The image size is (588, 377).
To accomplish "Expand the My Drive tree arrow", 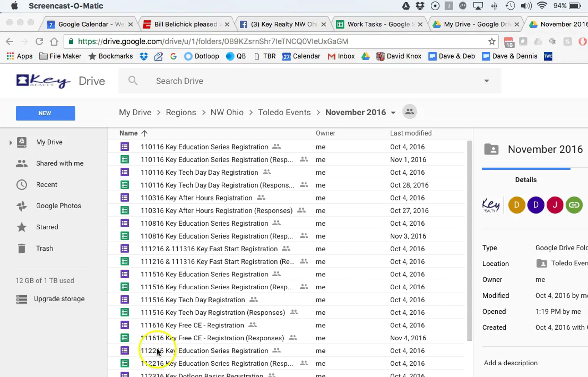I will (x=10, y=142).
